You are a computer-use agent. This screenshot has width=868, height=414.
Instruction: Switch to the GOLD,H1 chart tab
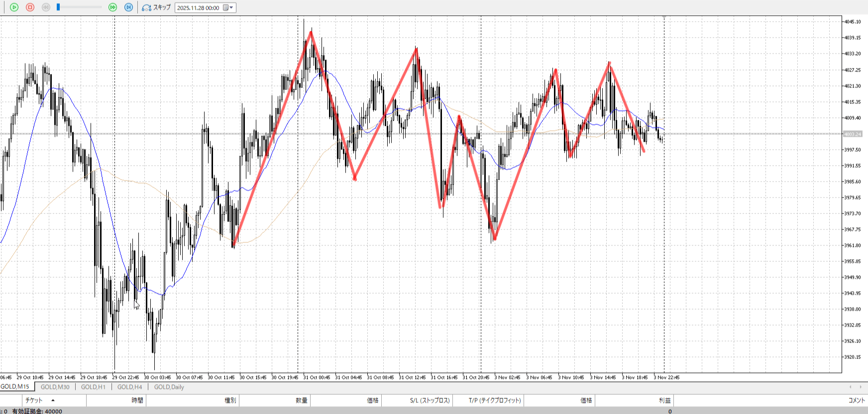click(93, 387)
